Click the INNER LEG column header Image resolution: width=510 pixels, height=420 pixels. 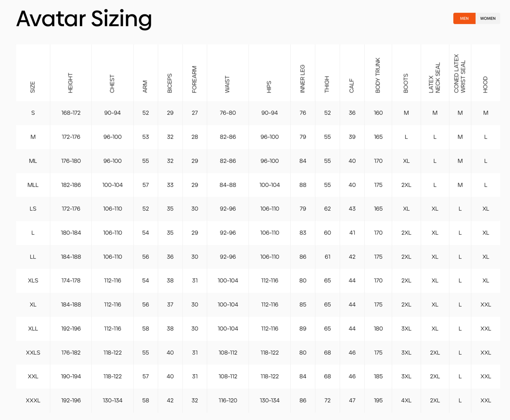point(302,79)
